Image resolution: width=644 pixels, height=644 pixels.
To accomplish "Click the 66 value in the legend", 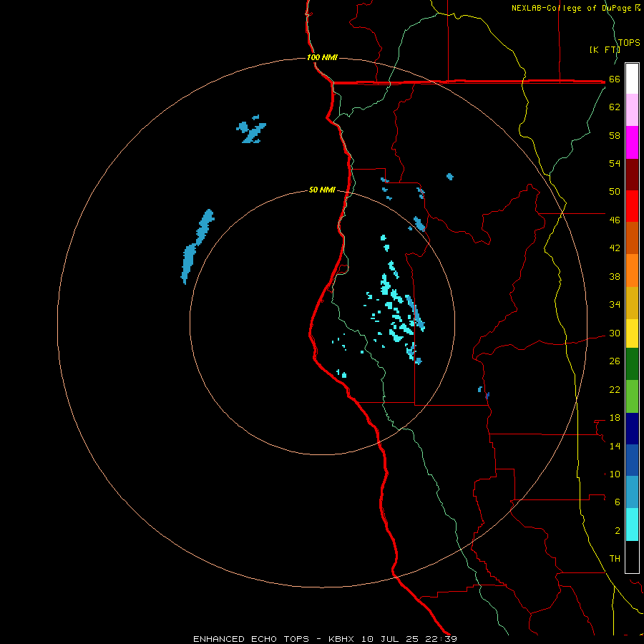I will pyautogui.click(x=615, y=79).
